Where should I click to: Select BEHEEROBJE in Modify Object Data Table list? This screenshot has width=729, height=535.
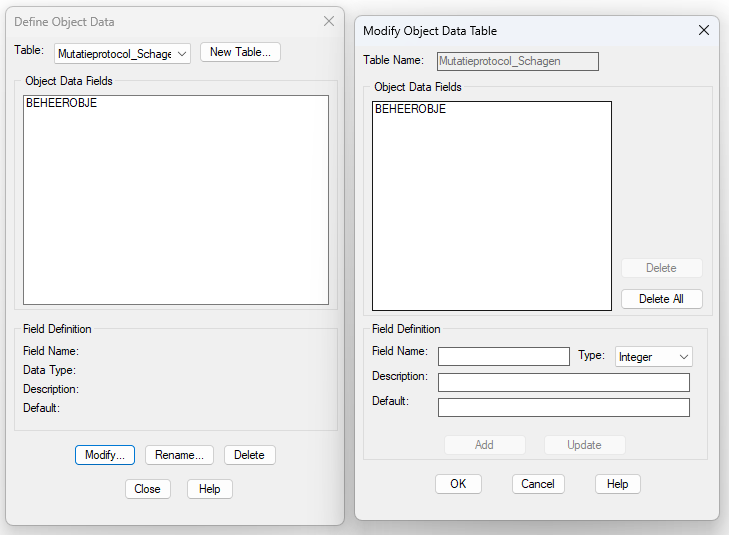coord(411,109)
